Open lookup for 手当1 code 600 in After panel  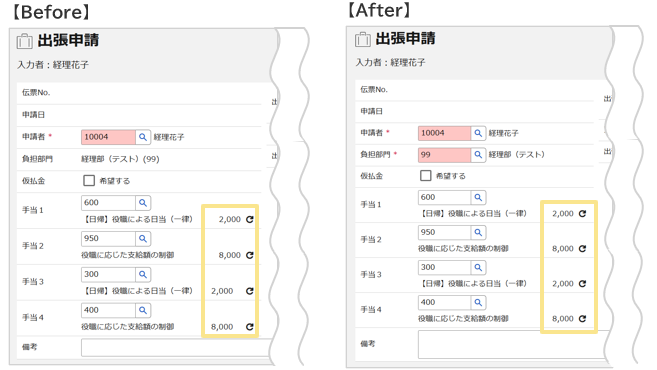click(478, 197)
